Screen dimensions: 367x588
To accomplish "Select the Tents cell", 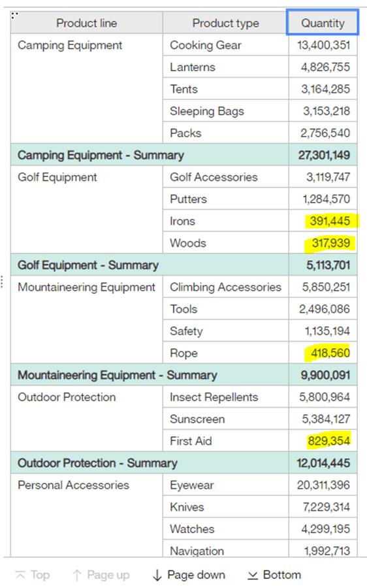I will (226, 89).
